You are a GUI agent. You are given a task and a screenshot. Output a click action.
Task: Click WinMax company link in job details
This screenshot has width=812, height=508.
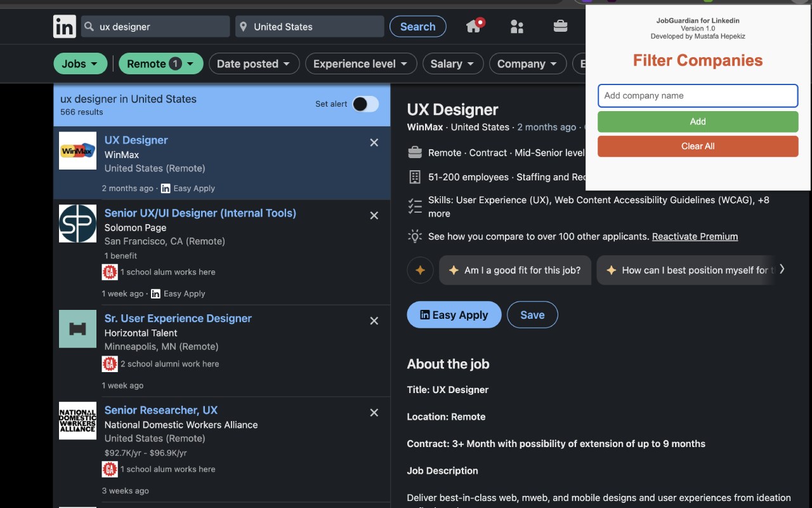[425, 127]
